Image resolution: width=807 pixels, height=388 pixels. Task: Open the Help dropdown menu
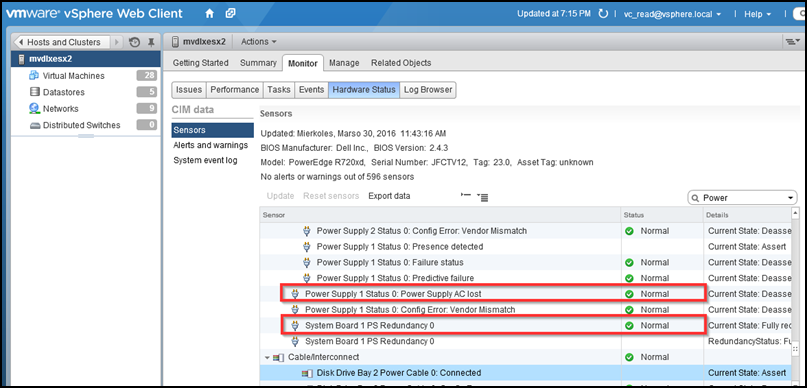click(758, 14)
